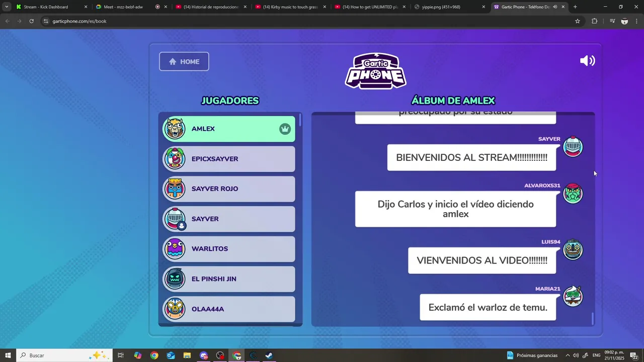This screenshot has height=362, width=644.
Task: Go back in the browser
Action: (7, 21)
